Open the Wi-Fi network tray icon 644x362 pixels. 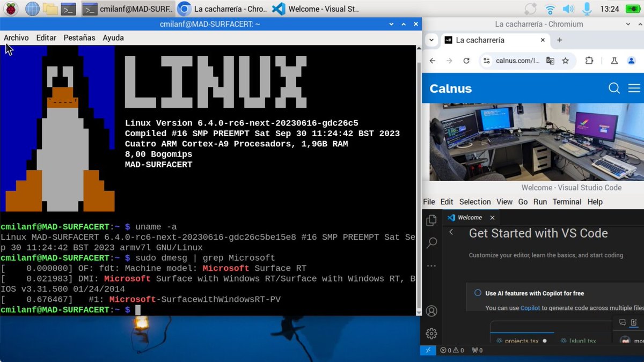pos(550,9)
